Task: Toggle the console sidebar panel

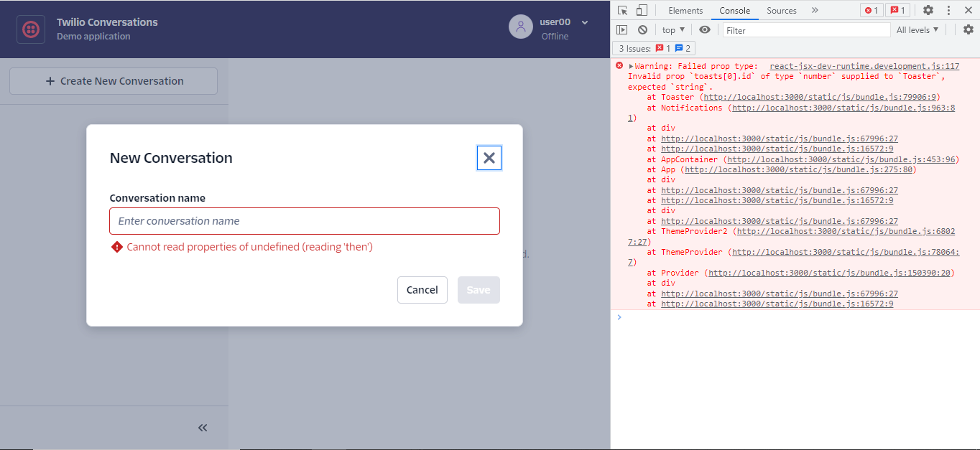Action: pyautogui.click(x=621, y=29)
